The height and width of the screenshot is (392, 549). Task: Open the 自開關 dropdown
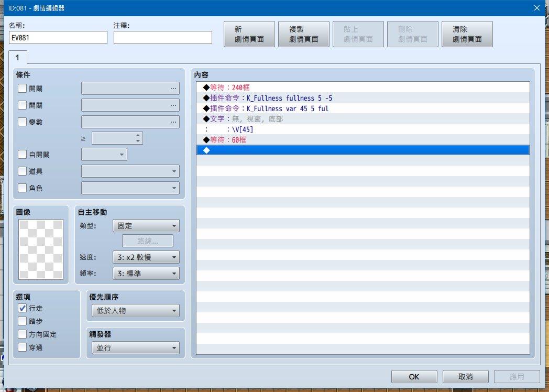tap(104, 155)
